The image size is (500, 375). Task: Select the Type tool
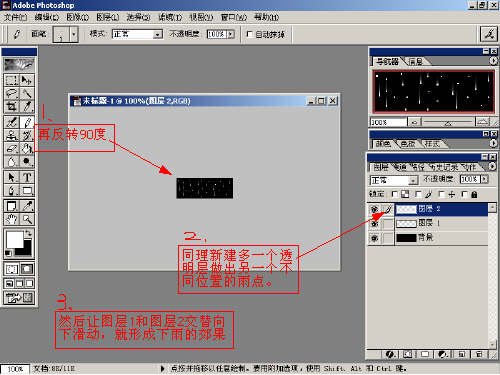27,177
